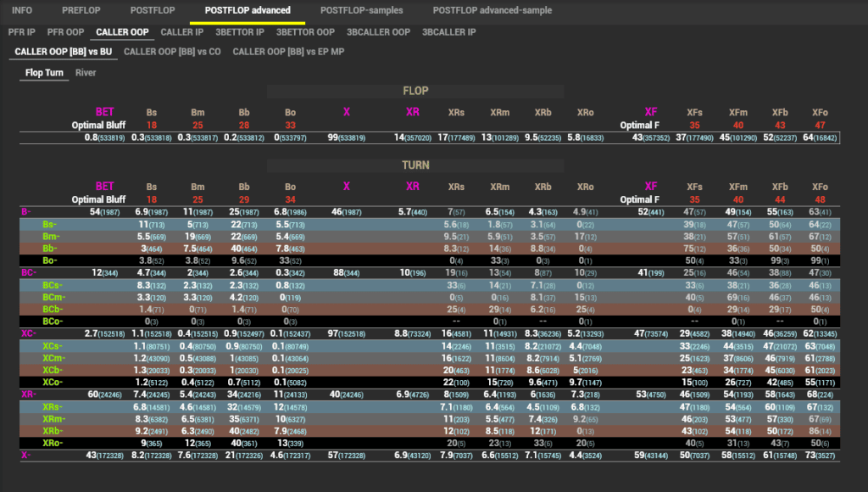Viewport: 868px width, 492px height.
Task: Click the XC- row X value 97(152518)
Action: click(347, 333)
